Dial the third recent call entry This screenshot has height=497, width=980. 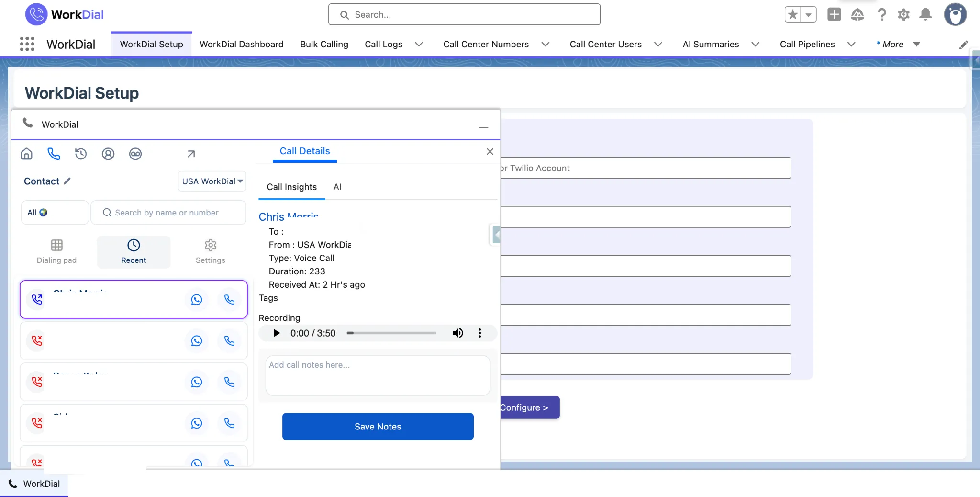pos(230,382)
